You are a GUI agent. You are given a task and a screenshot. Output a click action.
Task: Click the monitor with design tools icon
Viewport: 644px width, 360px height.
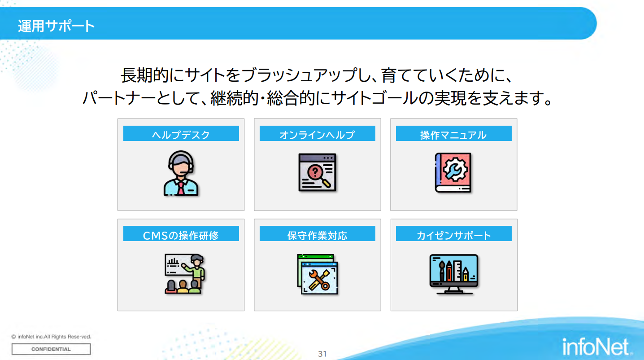click(x=454, y=274)
